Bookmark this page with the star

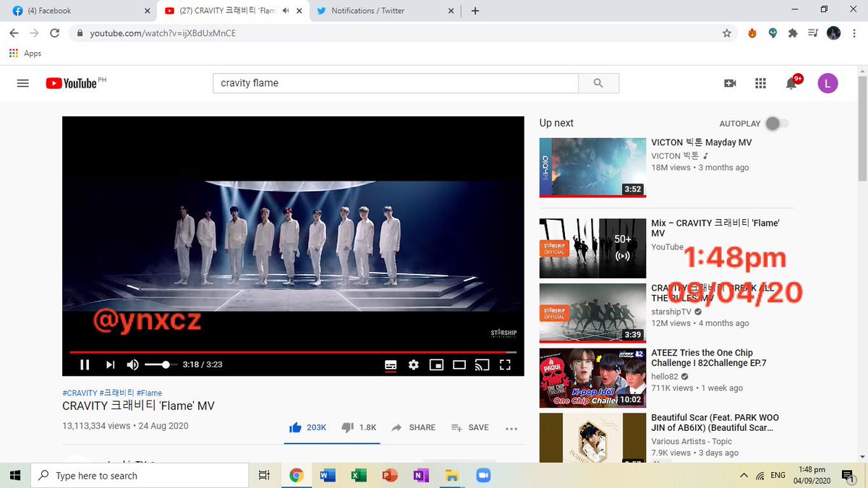727,33
